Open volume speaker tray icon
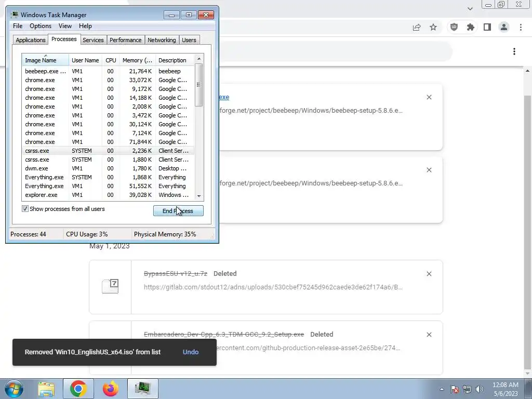This screenshot has height=399, width=532. [480, 389]
